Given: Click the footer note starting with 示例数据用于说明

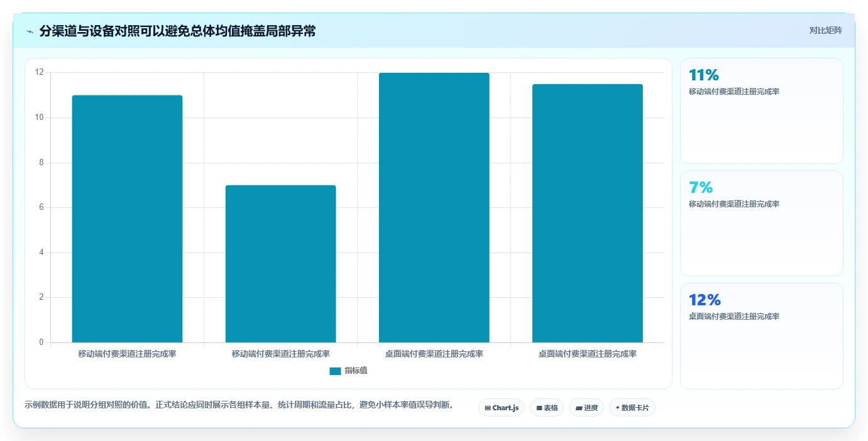Looking at the screenshot, I should pos(239,405).
